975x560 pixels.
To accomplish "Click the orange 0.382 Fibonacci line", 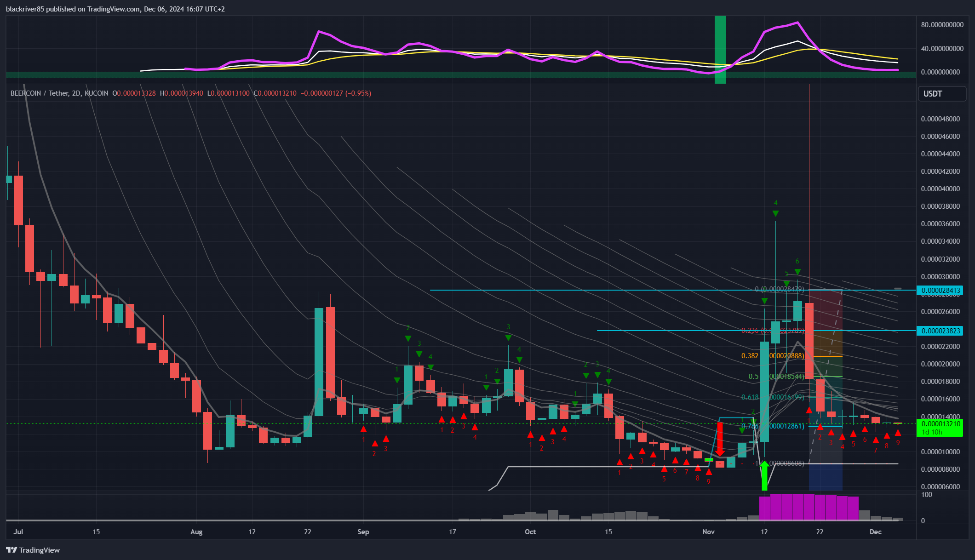I will (x=828, y=356).
